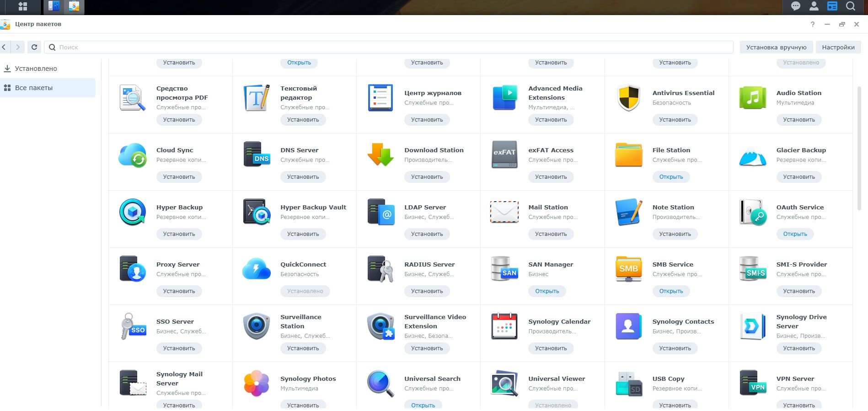Click the exFAT Access icon
Screen dimensions: 868x411
(x=504, y=155)
